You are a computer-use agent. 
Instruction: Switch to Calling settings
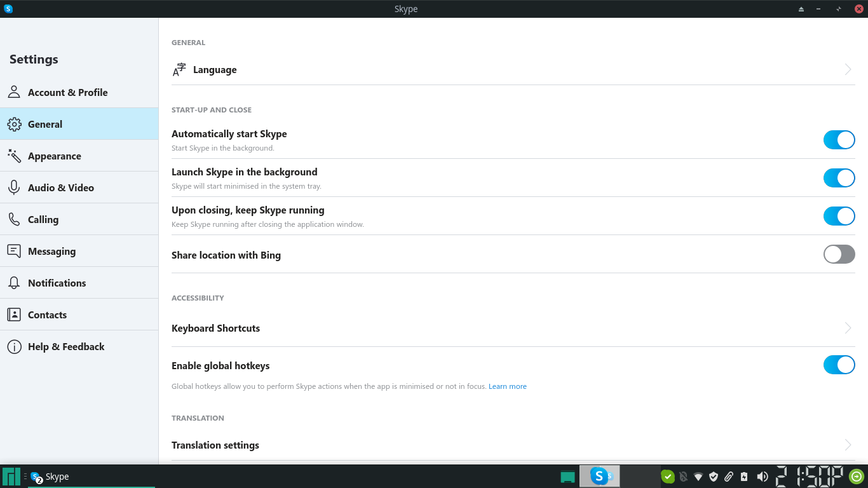(x=79, y=219)
